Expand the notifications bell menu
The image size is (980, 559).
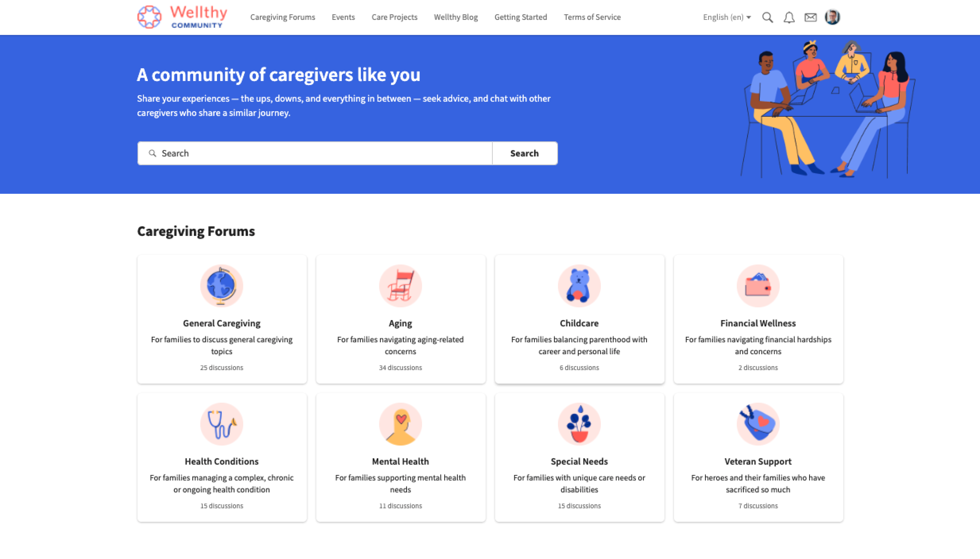click(x=789, y=17)
